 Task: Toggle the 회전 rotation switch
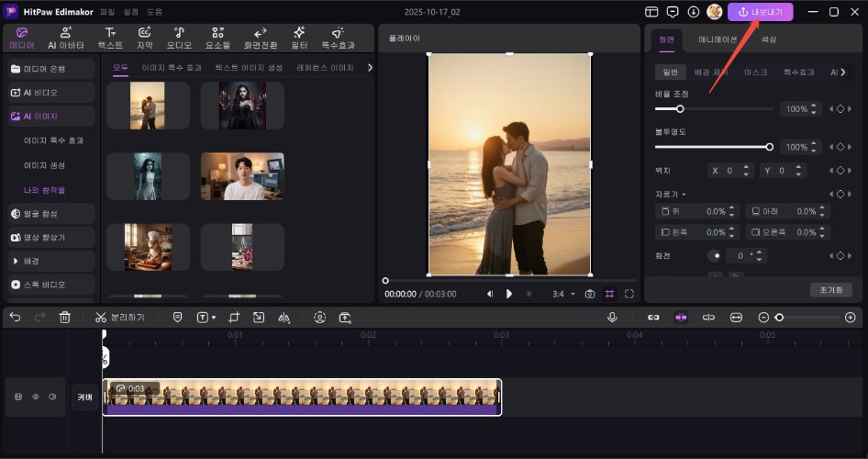click(x=714, y=255)
